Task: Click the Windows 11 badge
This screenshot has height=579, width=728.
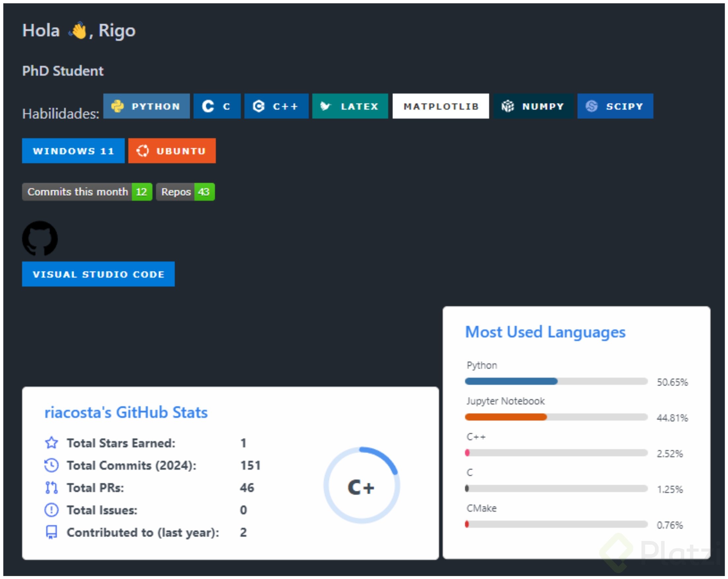Action: pyautogui.click(x=73, y=151)
